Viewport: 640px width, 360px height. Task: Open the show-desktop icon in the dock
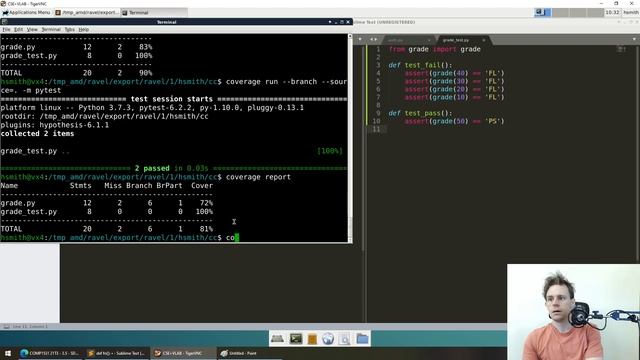pos(277,339)
